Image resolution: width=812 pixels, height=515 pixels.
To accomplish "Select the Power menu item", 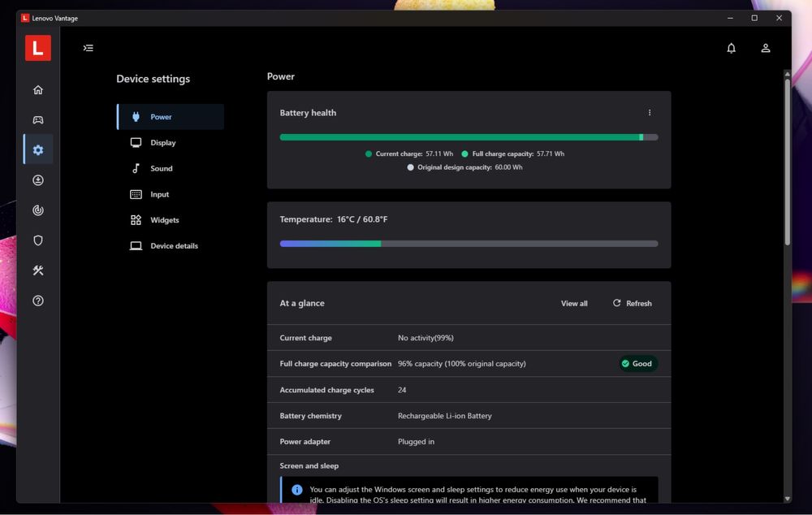I will pyautogui.click(x=171, y=117).
